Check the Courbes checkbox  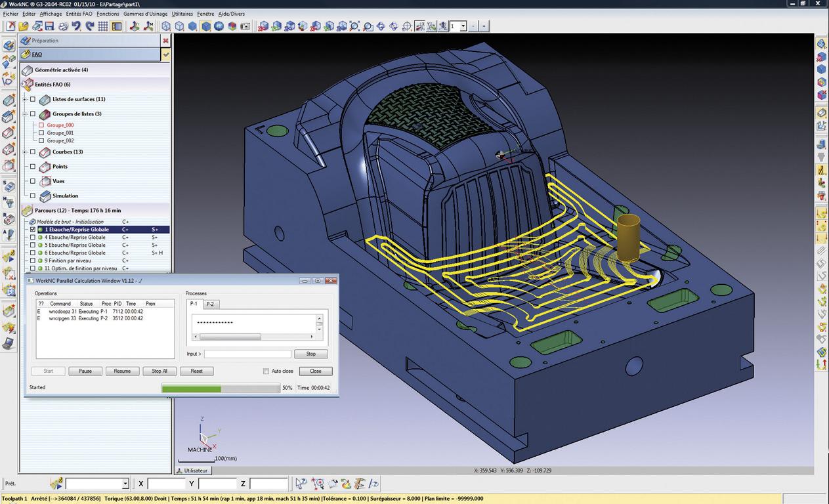[33, 152]
